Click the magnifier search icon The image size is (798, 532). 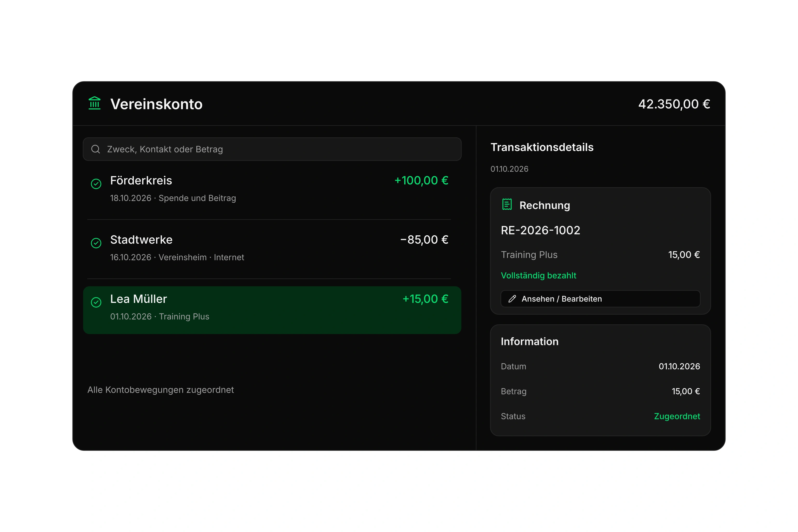click(96, 149)
